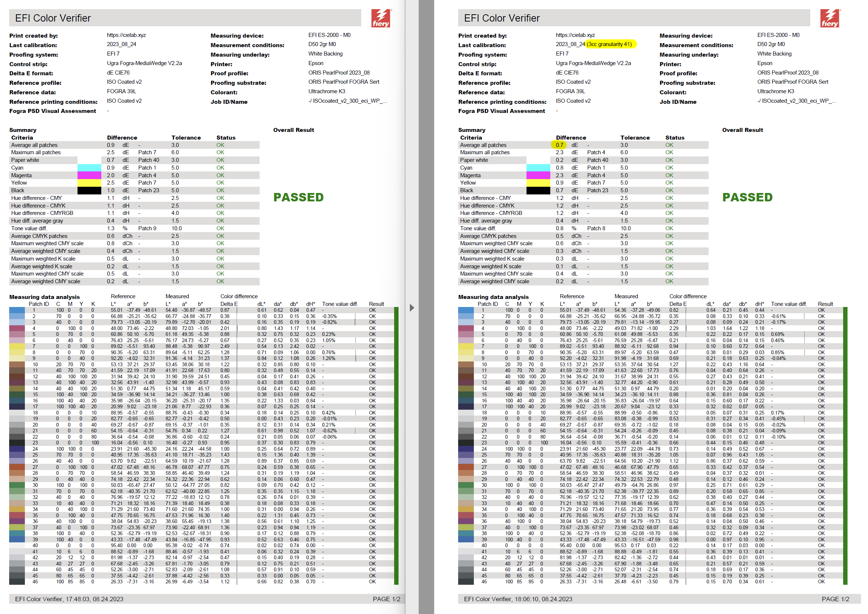Click https://cielab.xyz link in right report
Viewport: 868px width, 614px height.
tap(575, 35)
